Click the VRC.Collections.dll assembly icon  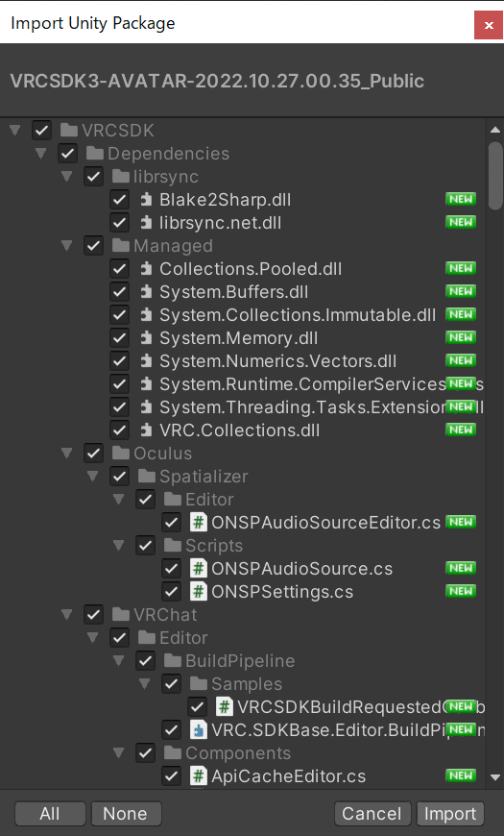146,430
